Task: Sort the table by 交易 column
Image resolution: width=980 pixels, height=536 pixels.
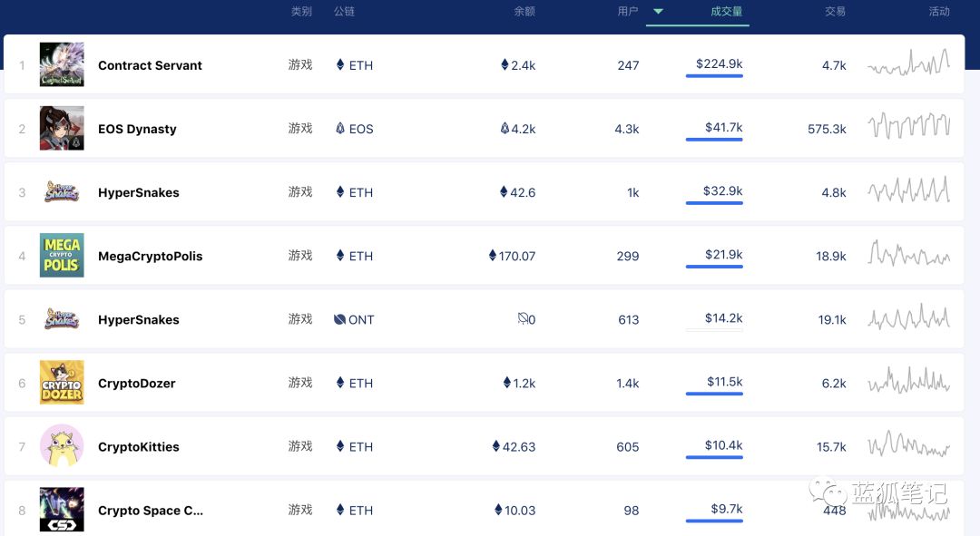Action: [x=835, y=12]
